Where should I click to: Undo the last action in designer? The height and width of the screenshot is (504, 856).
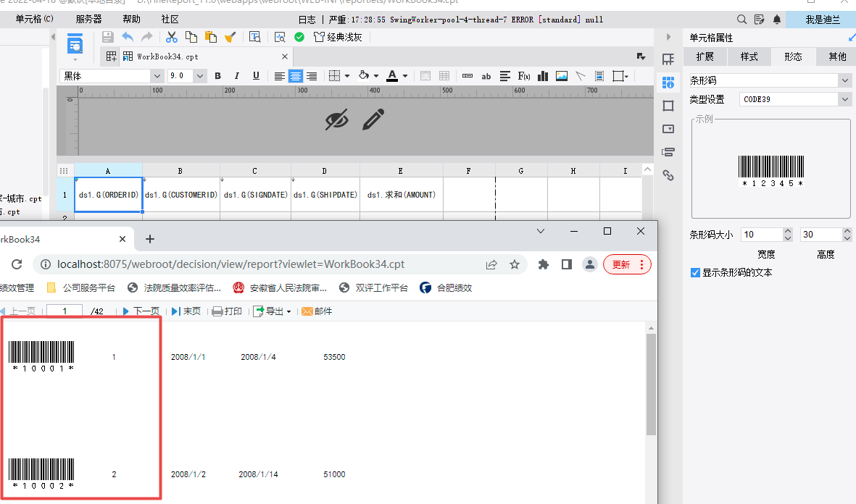(127, 37)
